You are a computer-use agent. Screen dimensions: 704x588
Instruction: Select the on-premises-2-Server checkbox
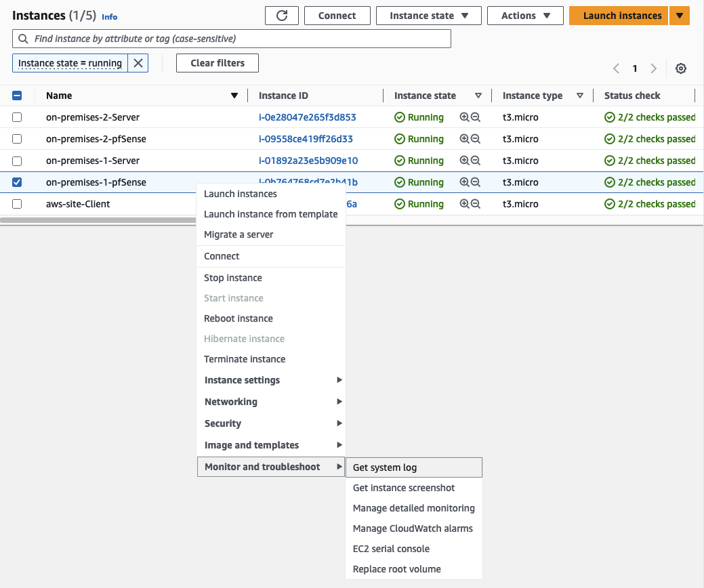point(17,117)
